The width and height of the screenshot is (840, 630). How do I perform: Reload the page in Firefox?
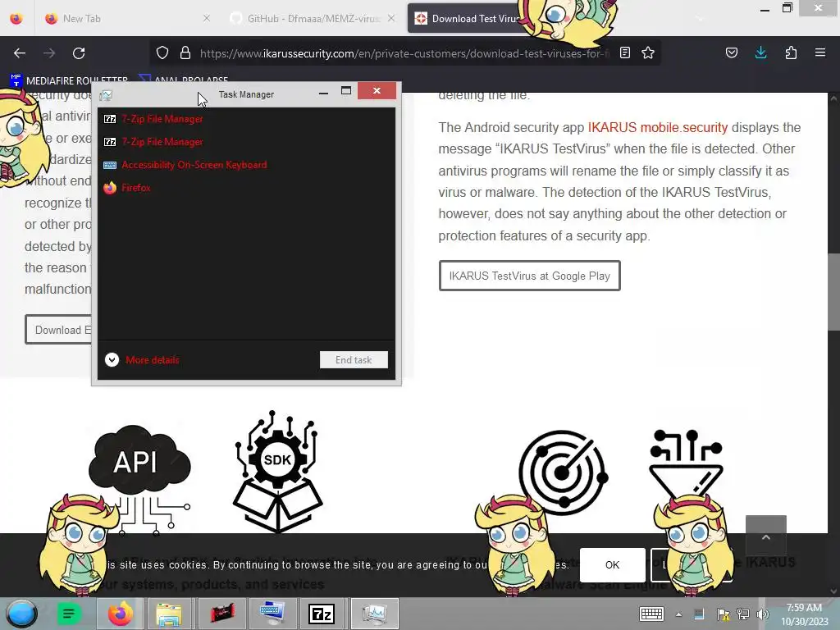point(79,53)
